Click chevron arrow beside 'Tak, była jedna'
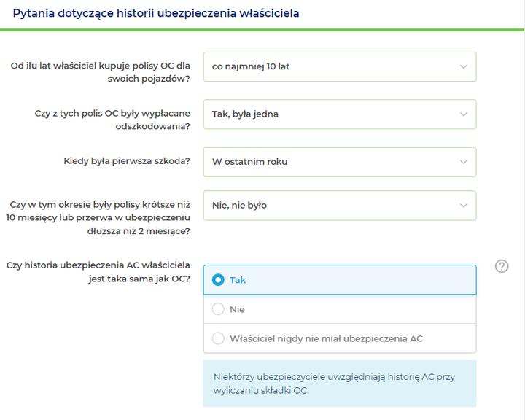This screenshot has height=420, width=525. click(x=463, y=114)
